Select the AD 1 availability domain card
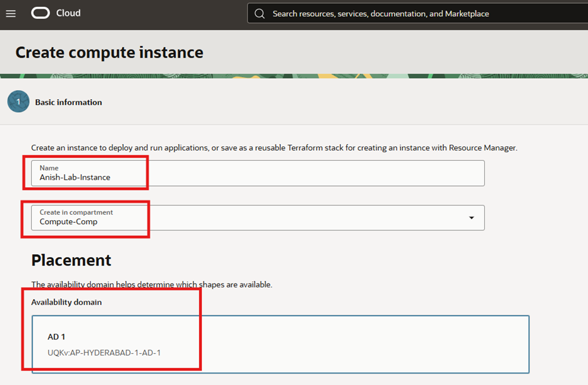The width and height of the screenshot is (588, 385). point(280,344)
